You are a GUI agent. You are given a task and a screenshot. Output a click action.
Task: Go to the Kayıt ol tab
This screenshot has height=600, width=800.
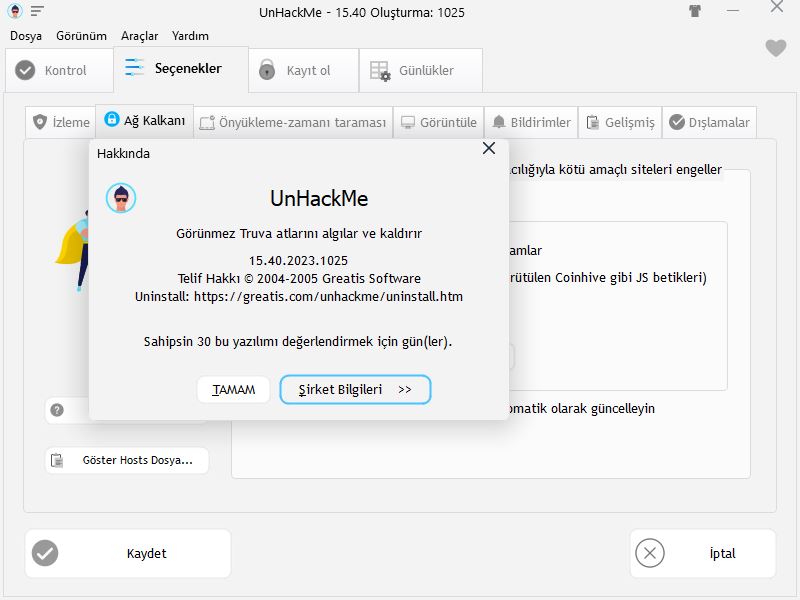click(304, 70)
